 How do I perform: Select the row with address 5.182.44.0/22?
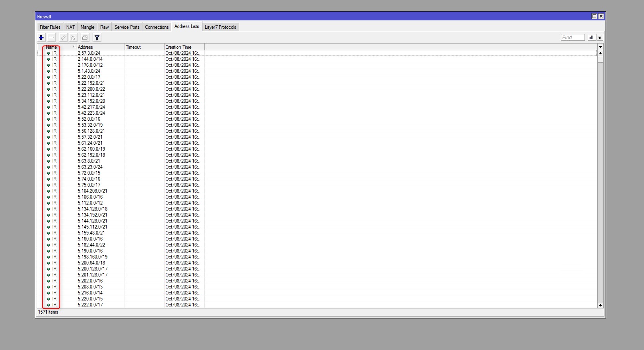(x=317, y=245)
